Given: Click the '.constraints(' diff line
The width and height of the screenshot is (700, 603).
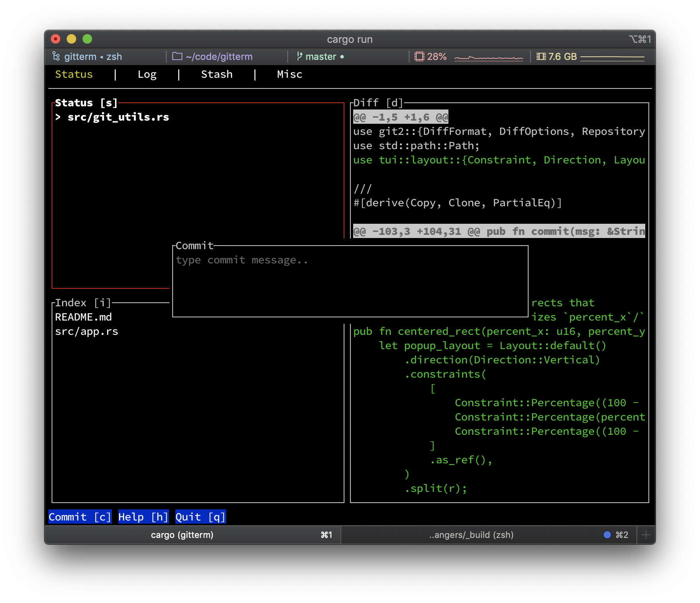Looking at the screenshot, I should pos(445,374).
